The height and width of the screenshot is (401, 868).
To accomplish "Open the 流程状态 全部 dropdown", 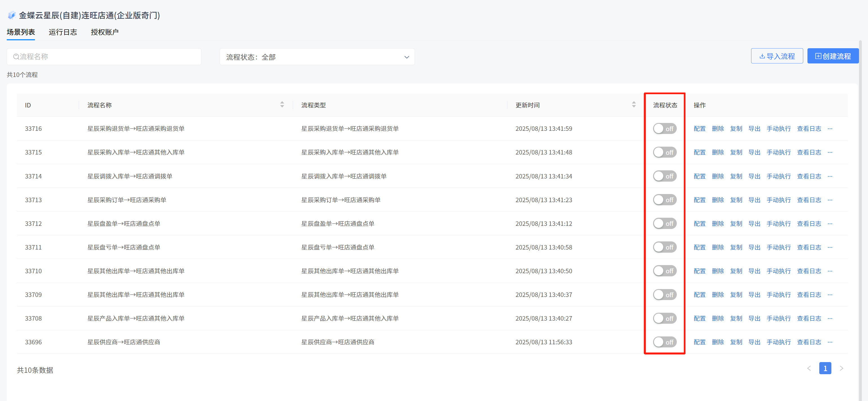I will click(317, 57).
